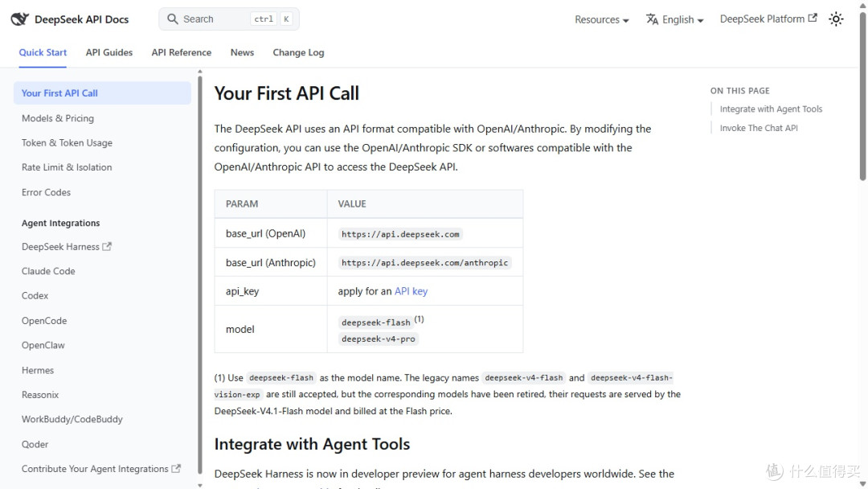Screen dimensions: 868x489
Task: Open the Reasonix integration page
Action: coord(40,395)
